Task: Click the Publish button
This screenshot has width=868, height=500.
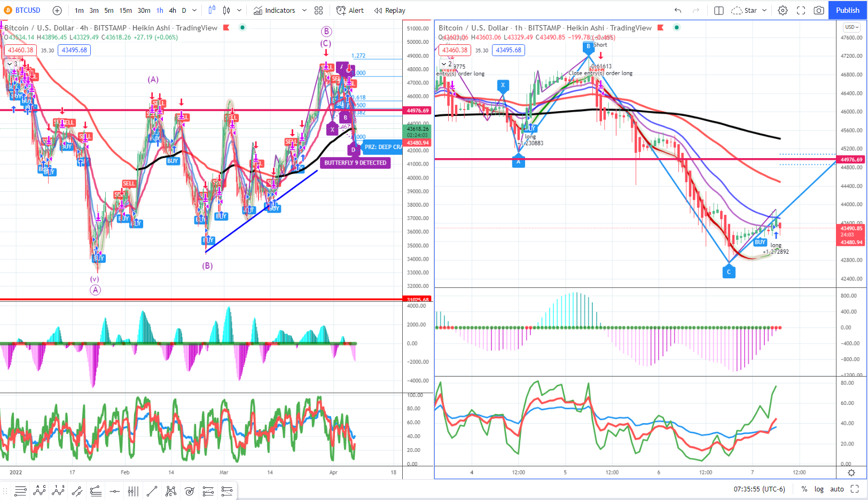Action: click(848, 10)
